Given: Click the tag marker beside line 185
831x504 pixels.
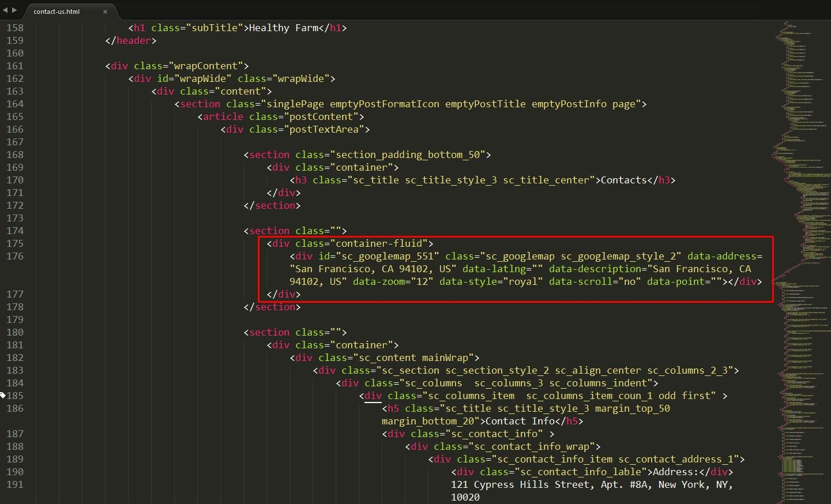Looking at the screenshot, I should click(x=2, y=396).
